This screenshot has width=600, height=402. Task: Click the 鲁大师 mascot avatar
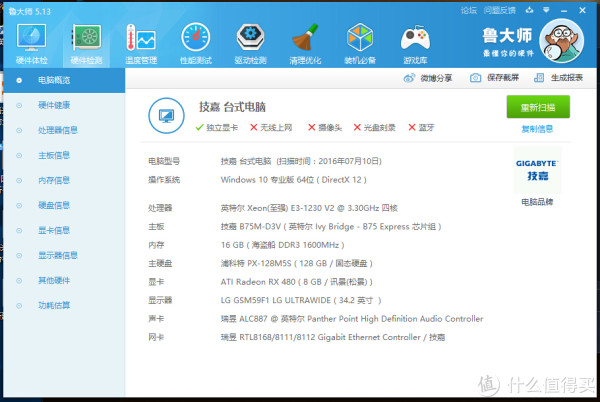561,41
